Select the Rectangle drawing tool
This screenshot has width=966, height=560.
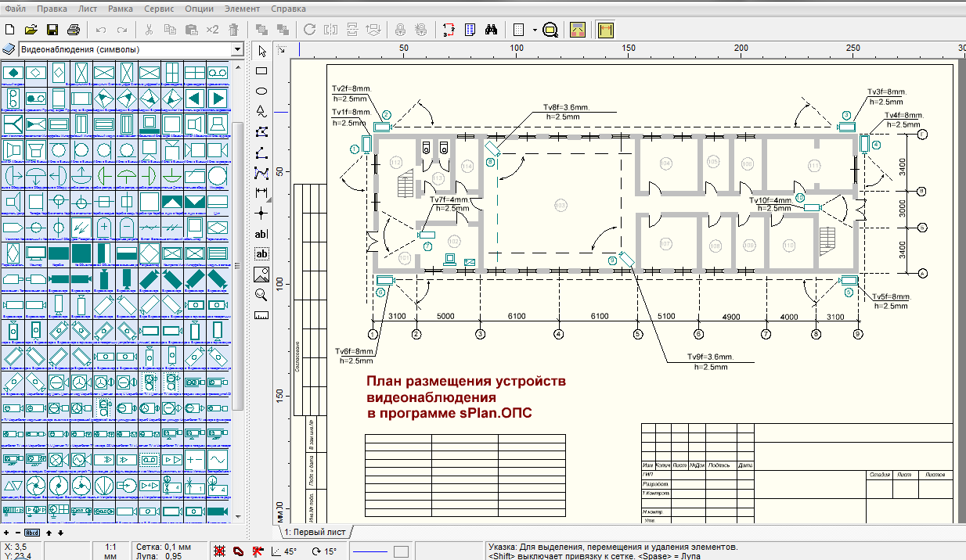(x=261, y=71)
